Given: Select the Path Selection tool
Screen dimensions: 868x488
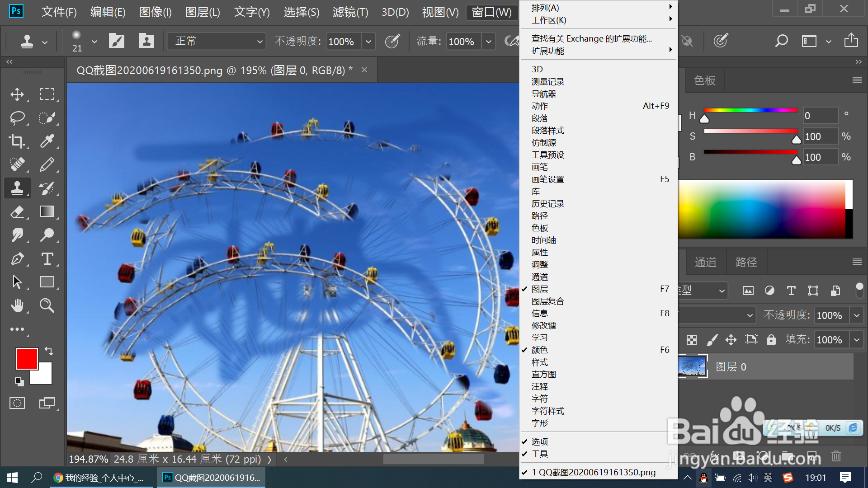Looking at the screenshot, I should [17, 282].
